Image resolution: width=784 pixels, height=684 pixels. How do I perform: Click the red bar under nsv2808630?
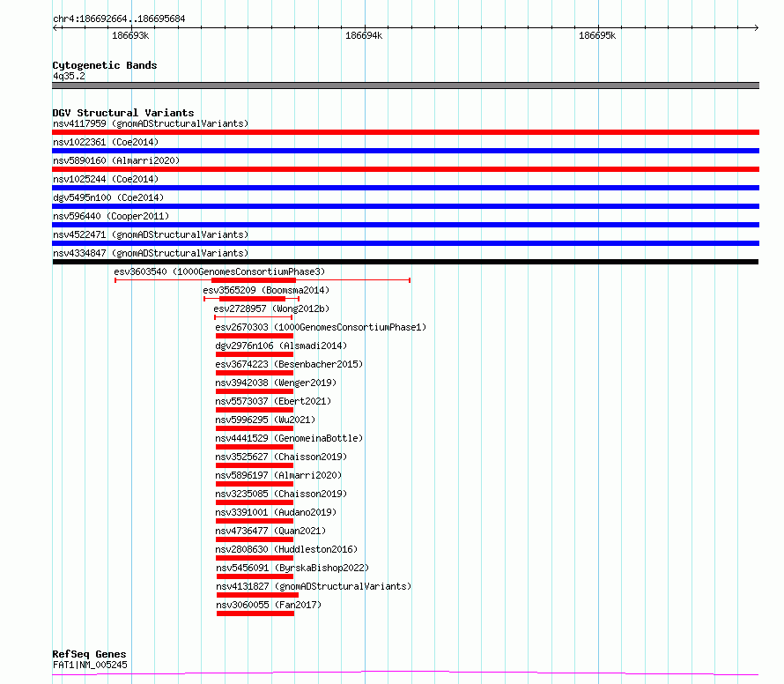tap(255, 558)
